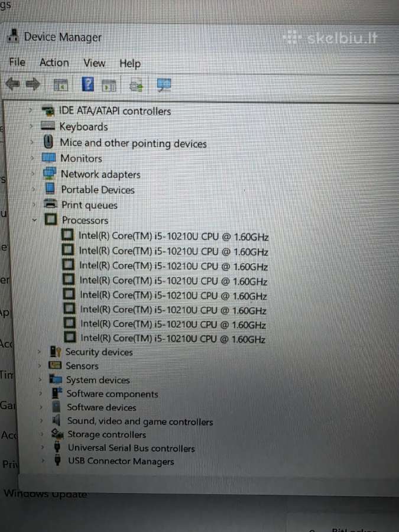The image size is (399, 532).
Task: Select the IDE ATA/ATAPI controllers label
Action: (x=115, y=111)
